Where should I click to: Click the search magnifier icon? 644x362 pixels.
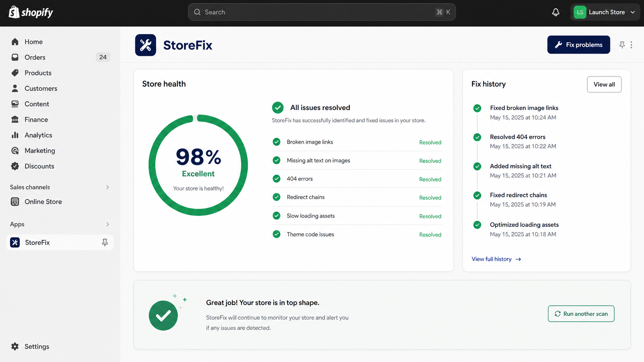pyautogui.click(x=197, y=12)
